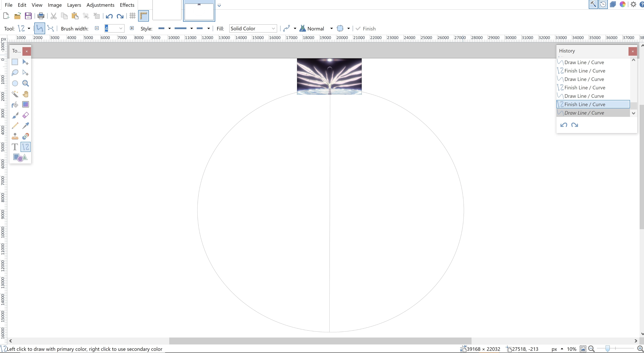Pick the Color Picker eyedropper tool
The image size is (644, 353).
pos(25,126)
